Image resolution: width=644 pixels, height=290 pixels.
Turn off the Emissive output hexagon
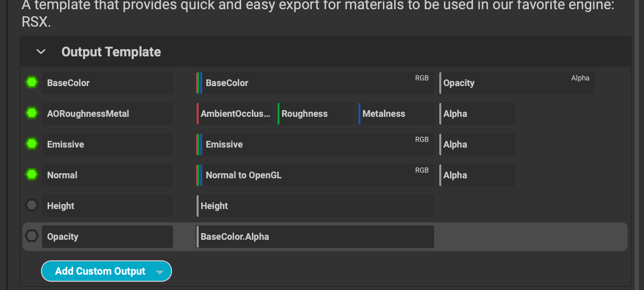pyautogui.click(x=32, y=144)
